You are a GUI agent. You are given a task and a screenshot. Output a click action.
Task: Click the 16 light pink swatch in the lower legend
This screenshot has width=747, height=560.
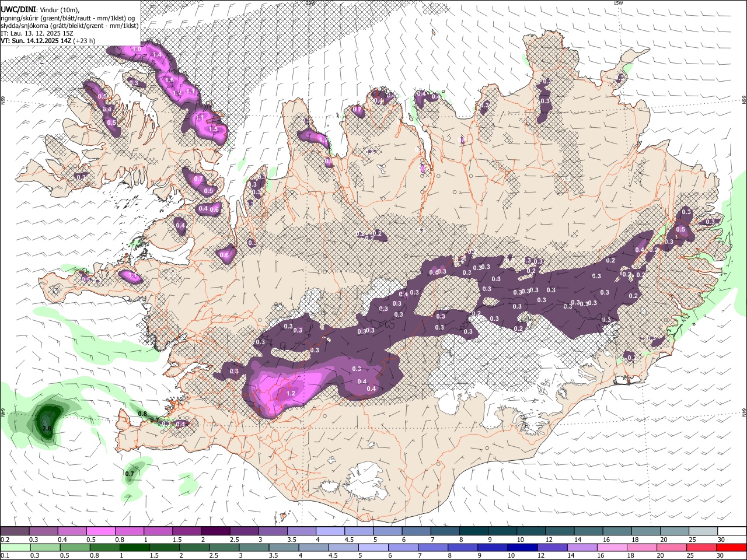pyautogui.click(x=612, y=548)
